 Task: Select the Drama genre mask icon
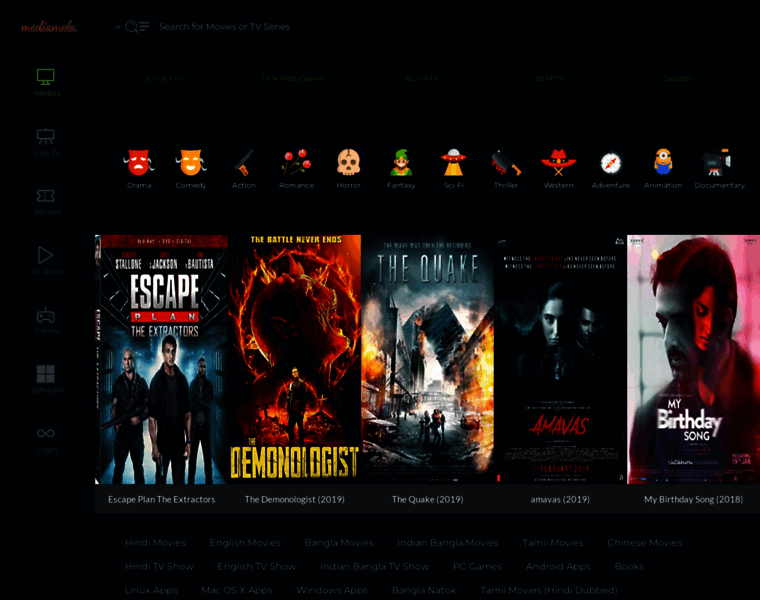coord(139,162)
